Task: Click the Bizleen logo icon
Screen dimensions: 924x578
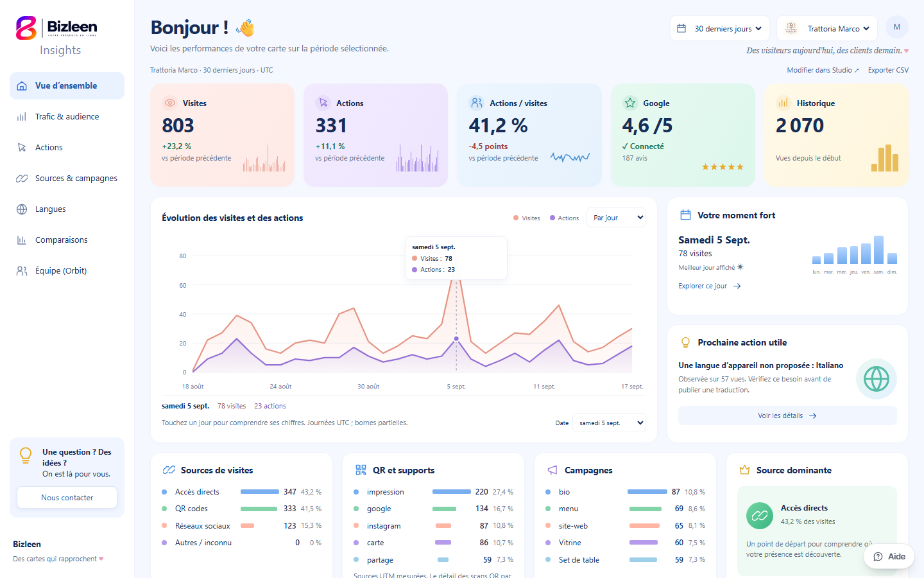Action: 26,28
